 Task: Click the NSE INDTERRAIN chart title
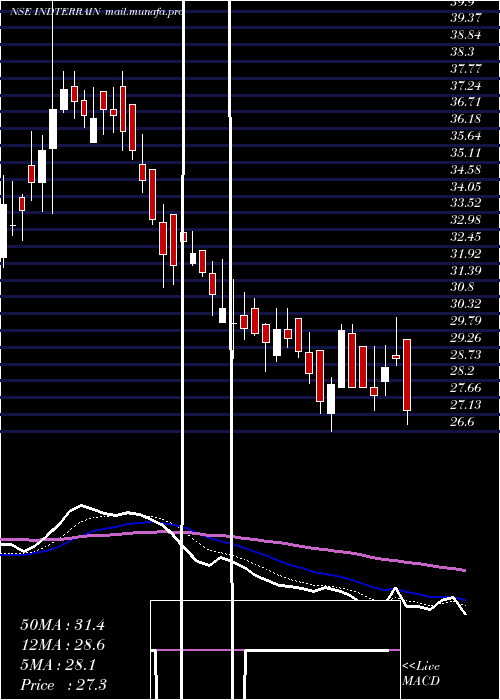tap(57, 12)
